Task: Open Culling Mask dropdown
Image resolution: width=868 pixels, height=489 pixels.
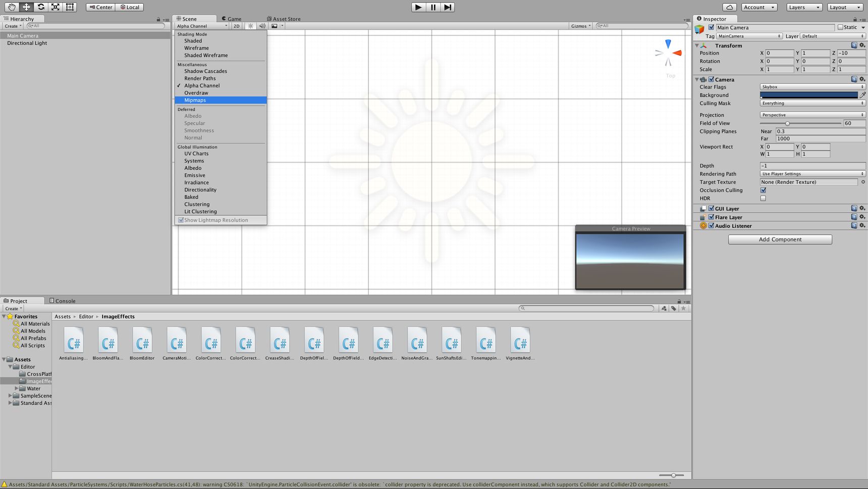Action: tap(812, 103)
